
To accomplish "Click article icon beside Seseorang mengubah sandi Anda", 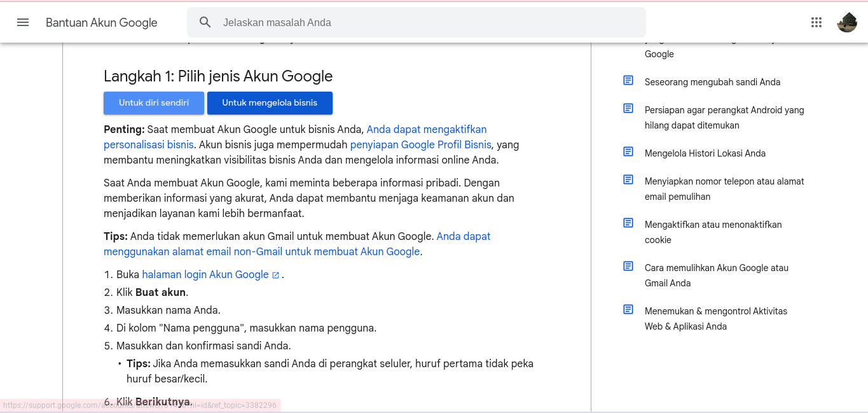I will tap(628, 80).
